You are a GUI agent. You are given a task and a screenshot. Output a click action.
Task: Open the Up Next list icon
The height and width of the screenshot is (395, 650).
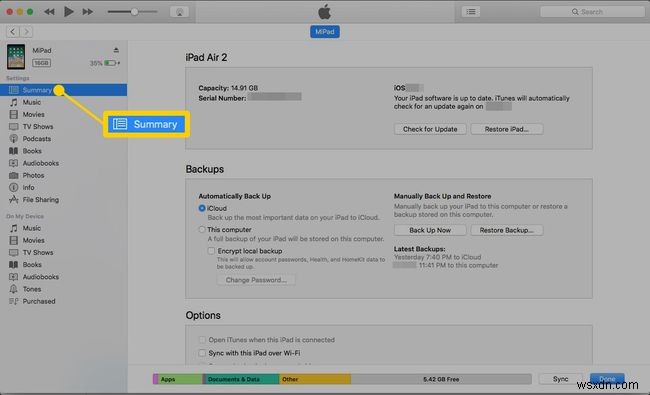[x=471, y=12]
